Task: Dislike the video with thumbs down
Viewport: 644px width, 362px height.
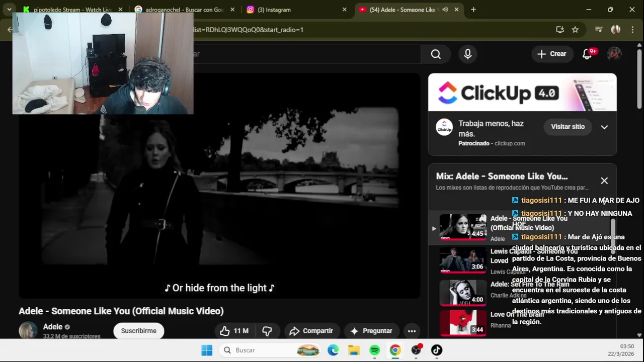Action: point(267,331)
